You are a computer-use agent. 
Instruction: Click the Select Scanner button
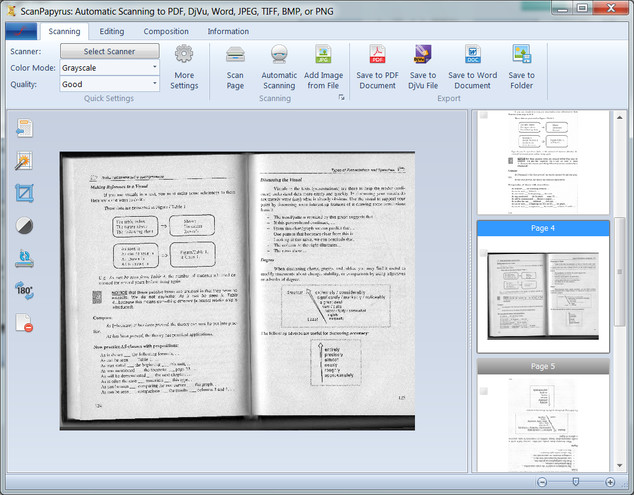pos(109,51)
